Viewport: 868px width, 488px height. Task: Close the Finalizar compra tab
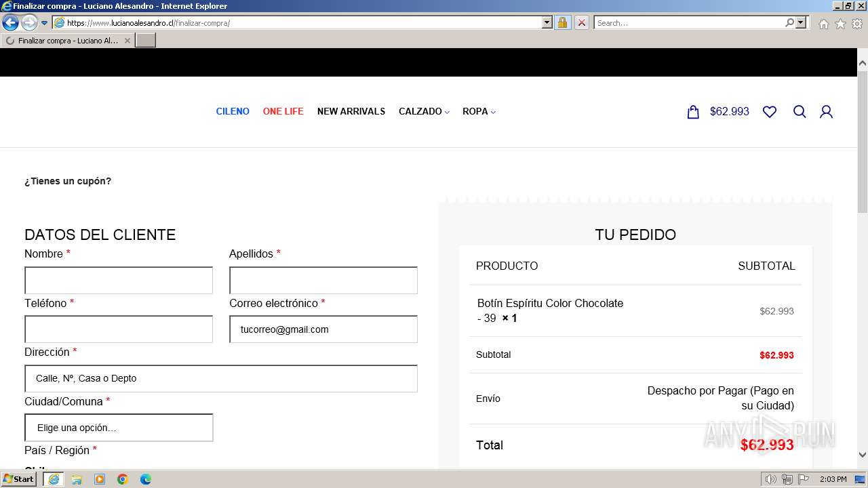point(127,41)
